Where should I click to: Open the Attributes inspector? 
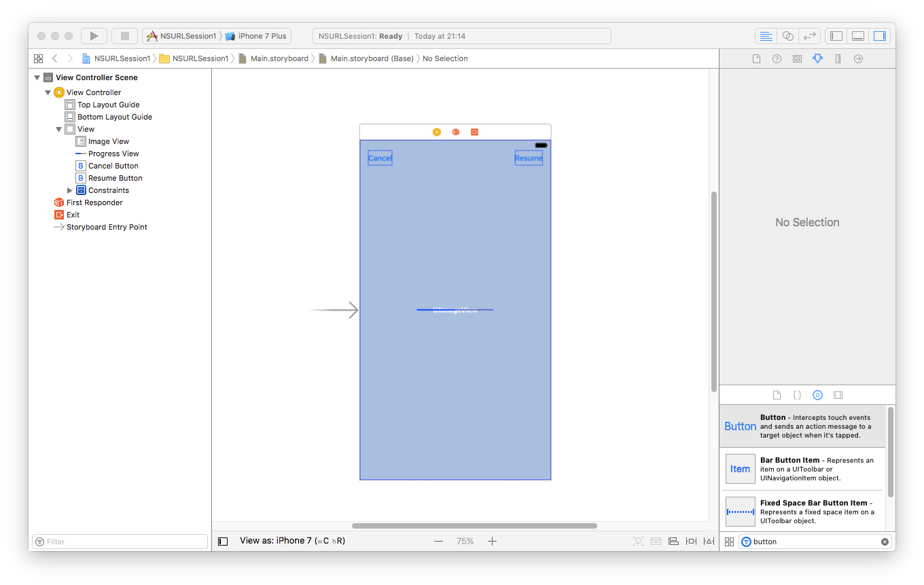817,59
